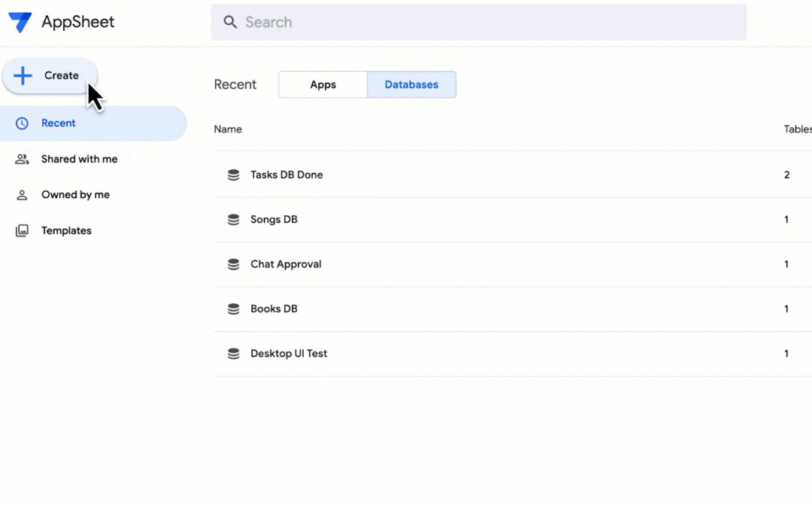812x508 pixels.
Task: Select the Databases tab
Action: pos(412,84)
